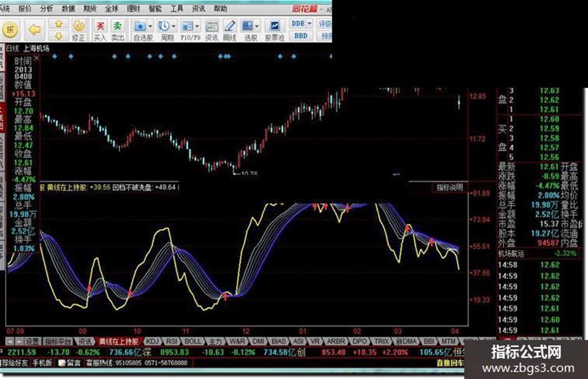Open the 帮助 menu
This screenshot has width=588, height=379.
point(220,9)
